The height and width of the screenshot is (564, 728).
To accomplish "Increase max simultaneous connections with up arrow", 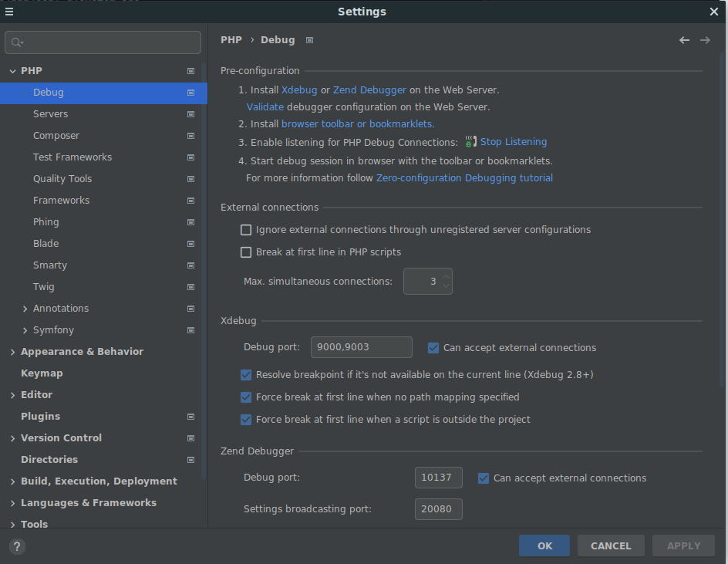I will click(x=447, y=276).
